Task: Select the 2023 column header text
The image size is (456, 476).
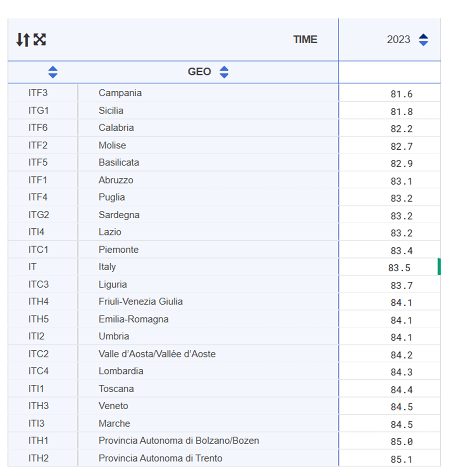Action: click(x=398, y=40)
